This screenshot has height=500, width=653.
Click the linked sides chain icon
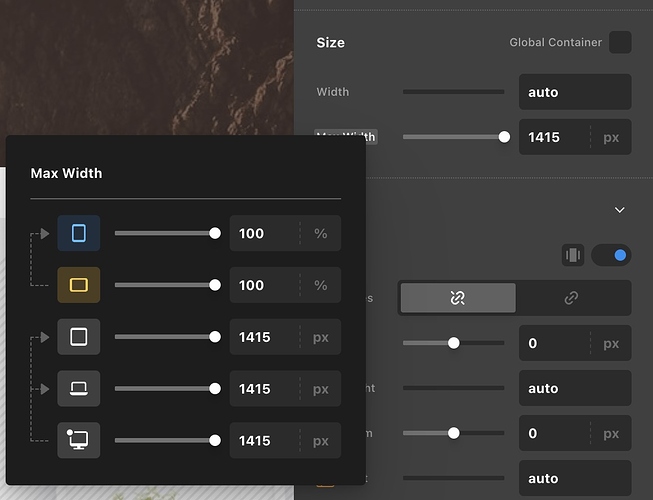(458, 298)
